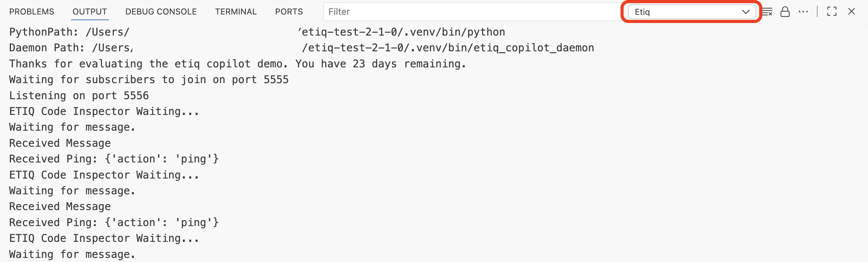Toggle the scroll lock icon
The height and width of the screenshot is (262, 868).
tap(785, 12)
